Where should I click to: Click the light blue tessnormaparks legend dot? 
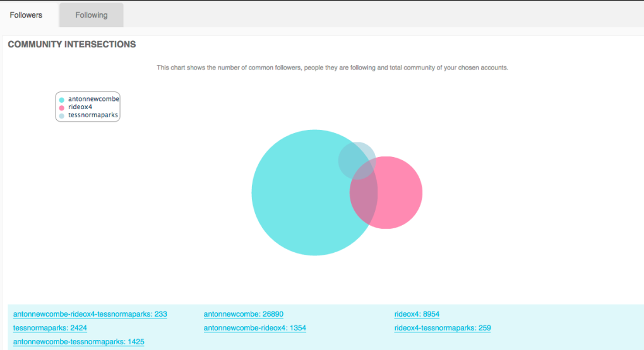point(62,116)
